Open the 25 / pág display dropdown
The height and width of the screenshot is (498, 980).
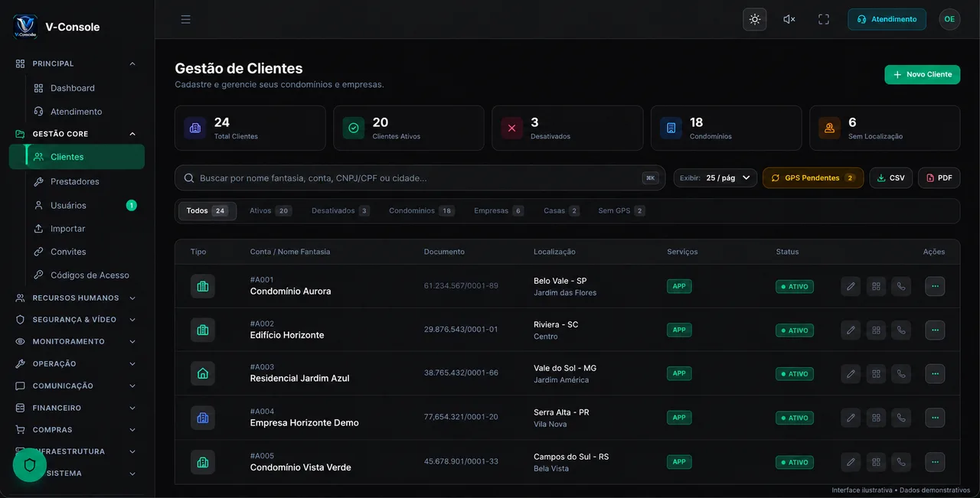[x=715, y=177]
